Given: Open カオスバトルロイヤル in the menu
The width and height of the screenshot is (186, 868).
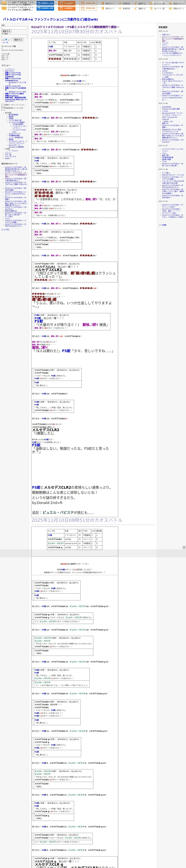Looking at the screenshot, I should coord(13,86).
